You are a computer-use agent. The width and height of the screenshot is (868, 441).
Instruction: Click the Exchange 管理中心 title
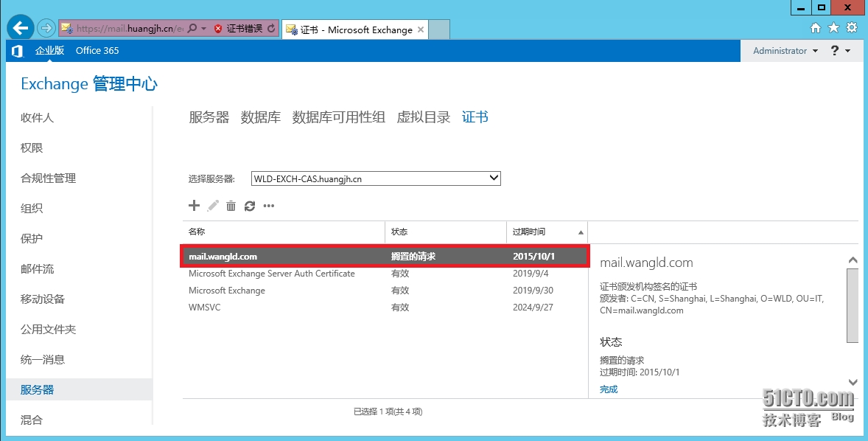89,83
